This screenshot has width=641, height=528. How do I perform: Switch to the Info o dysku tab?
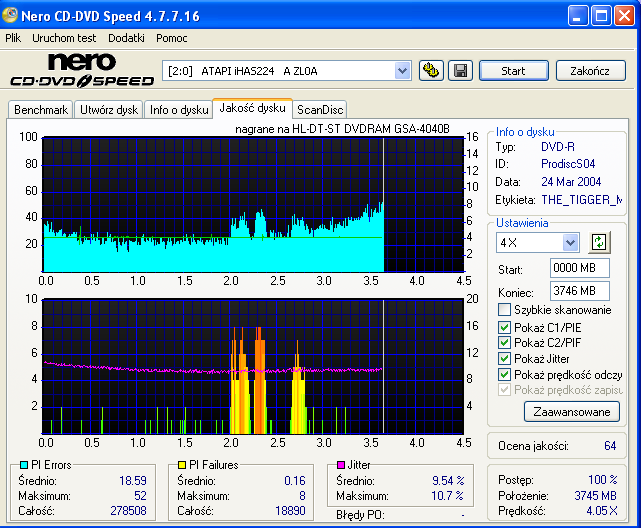(x=179, y=110)
